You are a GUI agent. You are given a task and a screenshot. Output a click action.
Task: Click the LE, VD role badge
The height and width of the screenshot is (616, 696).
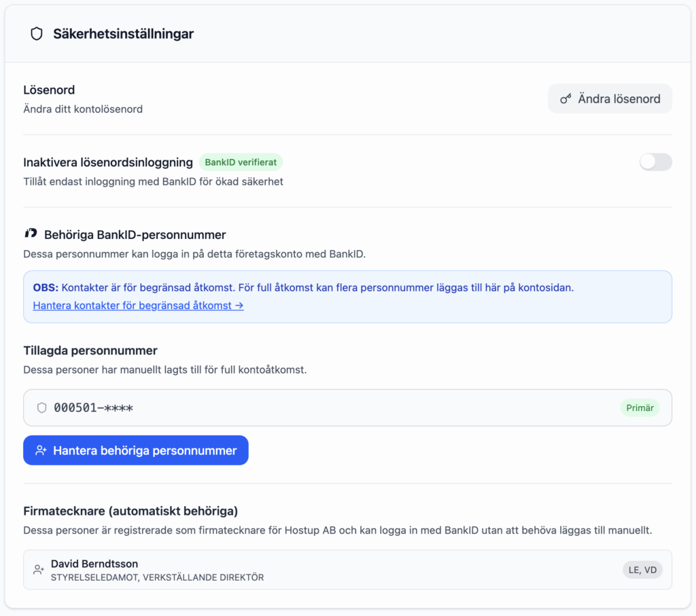(x=642, y=570)
